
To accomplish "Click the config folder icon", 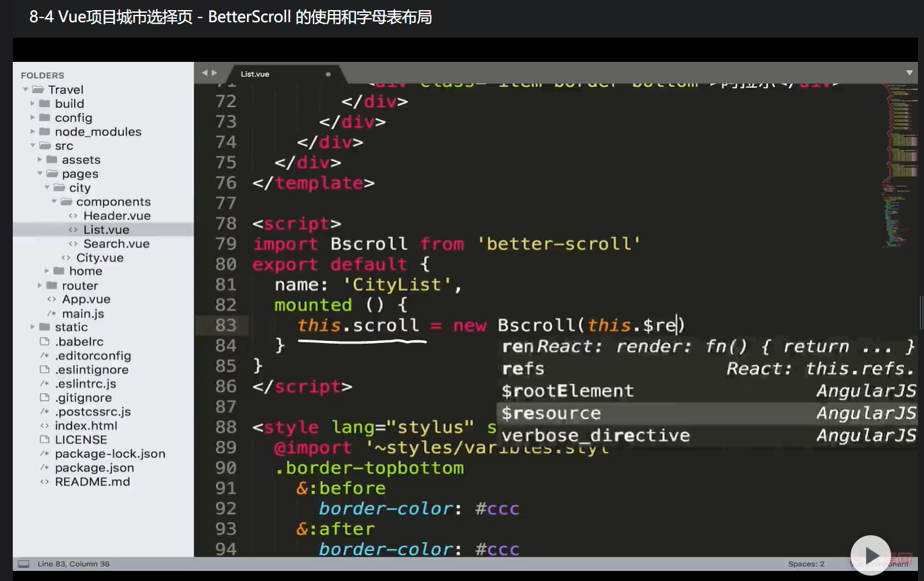I will tap(44, 118).
